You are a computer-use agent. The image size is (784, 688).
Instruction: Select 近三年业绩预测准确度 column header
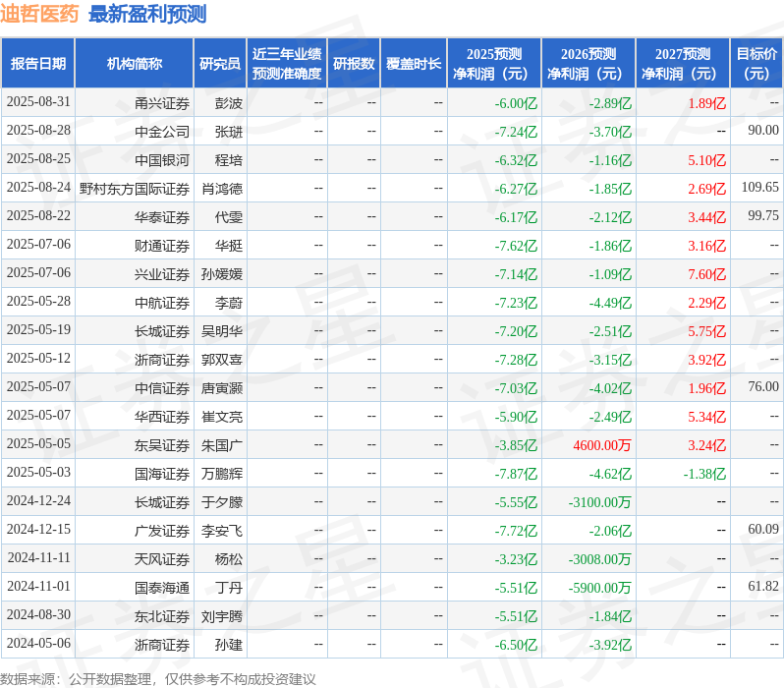point(286,64)
